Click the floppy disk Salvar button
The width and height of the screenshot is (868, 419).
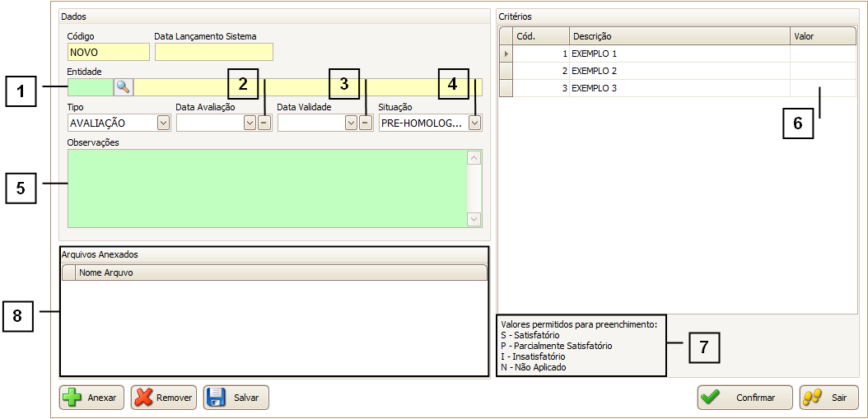point(236,398)
